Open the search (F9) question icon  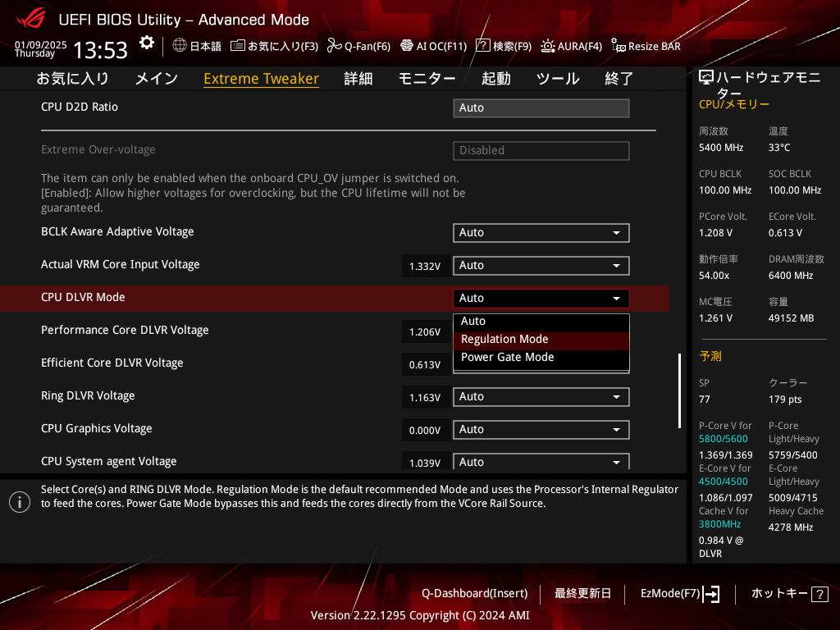coord(483,46)
